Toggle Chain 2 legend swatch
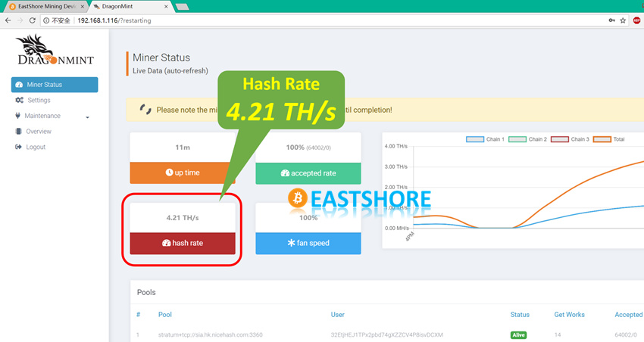The image size is (644, 342). coord(517,139)
